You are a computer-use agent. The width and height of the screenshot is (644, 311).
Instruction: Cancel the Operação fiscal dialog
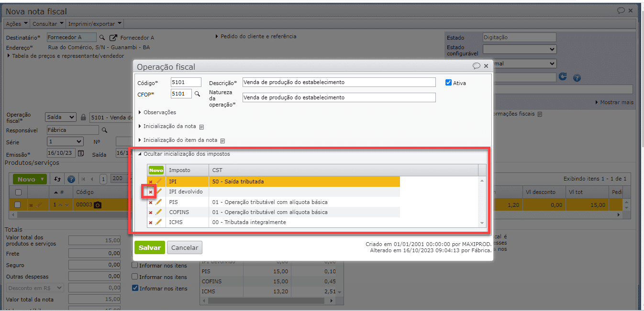pyautogui.click(x=185, y=247)
